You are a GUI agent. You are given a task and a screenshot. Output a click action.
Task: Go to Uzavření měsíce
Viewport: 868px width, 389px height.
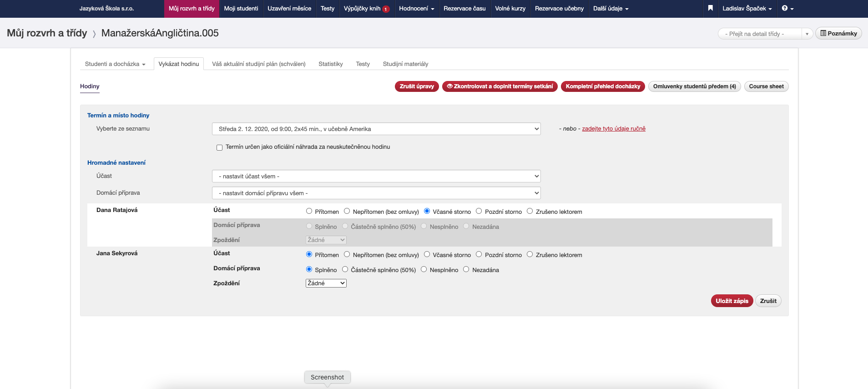tap(289, 9)
